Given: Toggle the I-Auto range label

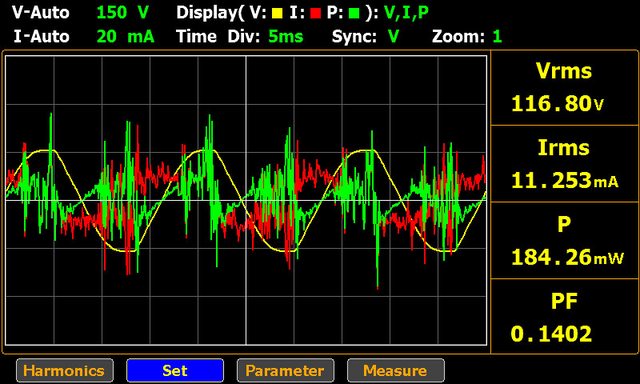Looking at the screenshot, I should pyautogui.click(x=41, y=37).
